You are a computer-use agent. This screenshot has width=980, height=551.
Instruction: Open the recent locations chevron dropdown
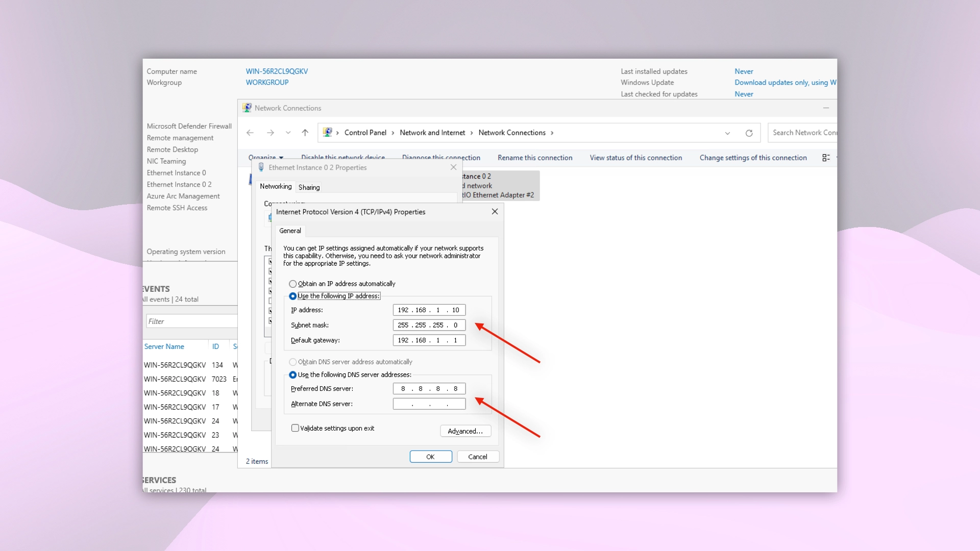[x=288, y=133]
